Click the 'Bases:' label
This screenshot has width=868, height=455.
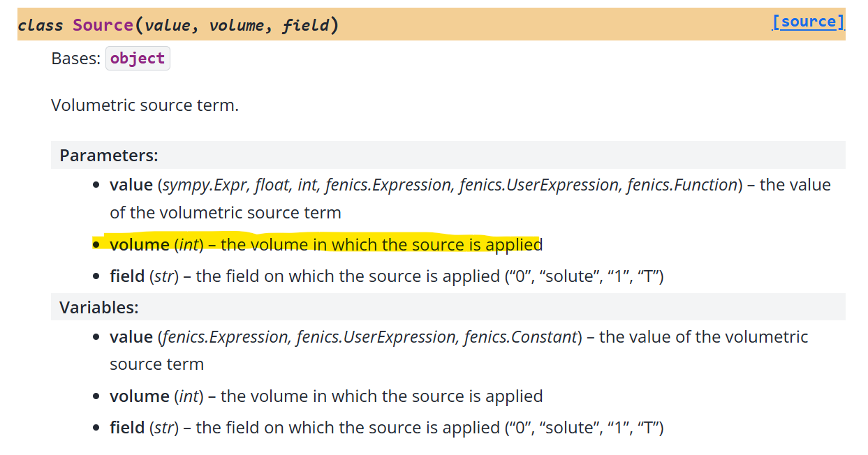coord(76,59)
